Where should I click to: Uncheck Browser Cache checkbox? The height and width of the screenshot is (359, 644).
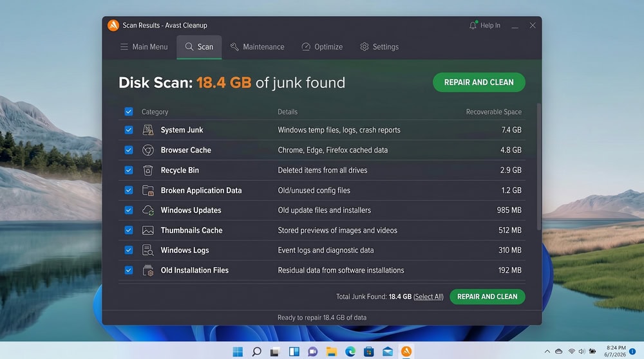pos(129,150)
